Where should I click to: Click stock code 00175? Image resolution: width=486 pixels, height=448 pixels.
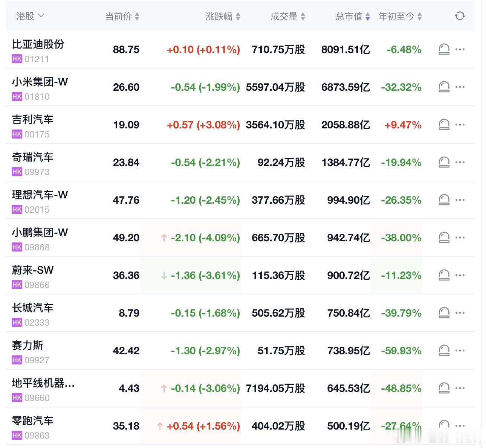pos(37,134)
